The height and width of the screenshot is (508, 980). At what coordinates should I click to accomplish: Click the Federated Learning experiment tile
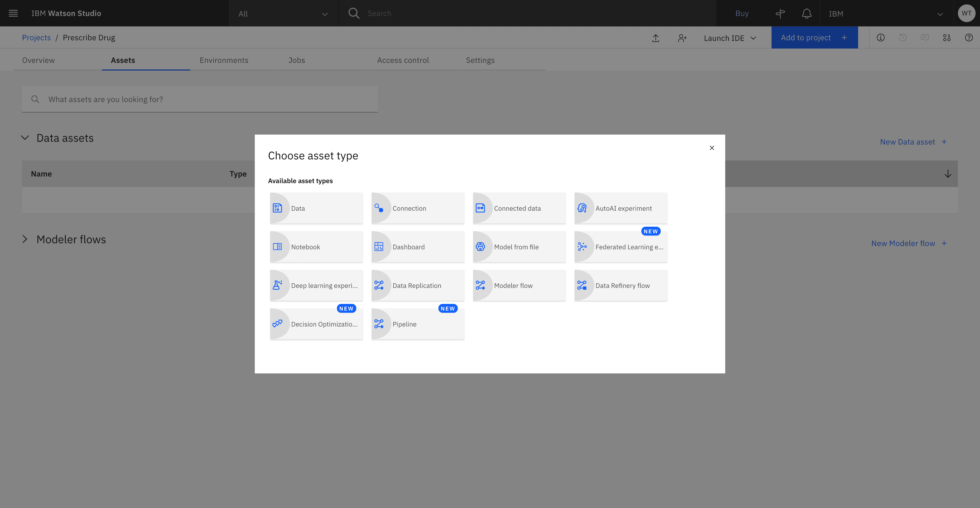click(x=620, y=247)
